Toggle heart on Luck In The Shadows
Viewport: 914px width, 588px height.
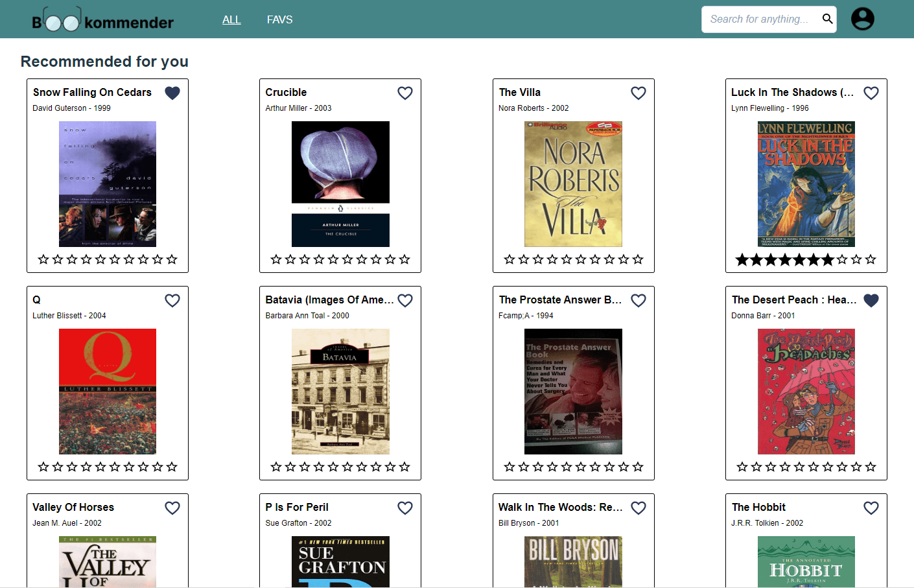871,93
